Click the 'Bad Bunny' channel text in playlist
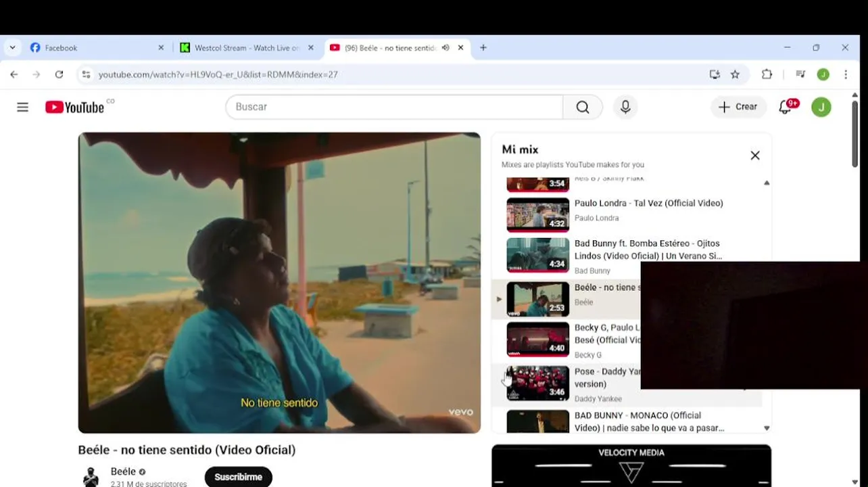 (x=592, y=271)
